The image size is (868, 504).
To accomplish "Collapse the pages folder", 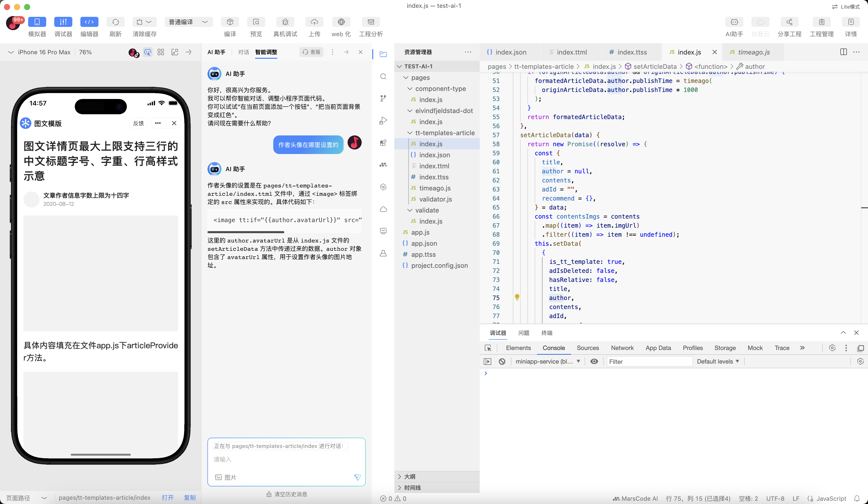I will click(x=437, y=78).
